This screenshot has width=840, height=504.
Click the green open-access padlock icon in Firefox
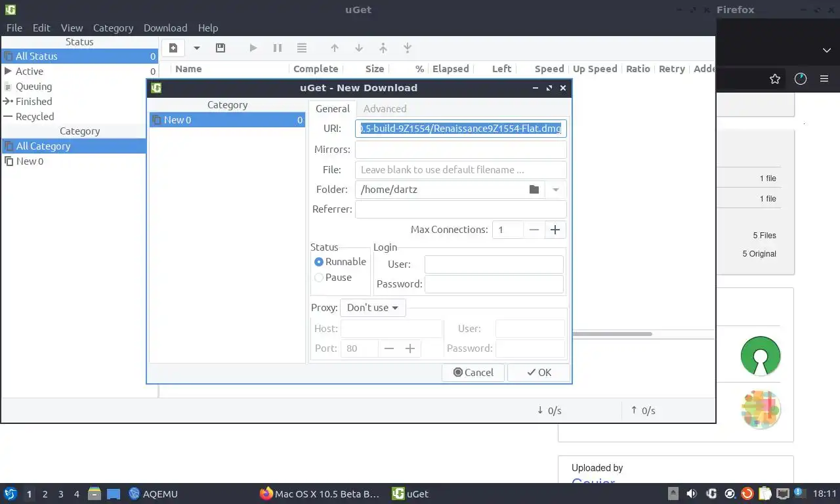tap(761, 356)
